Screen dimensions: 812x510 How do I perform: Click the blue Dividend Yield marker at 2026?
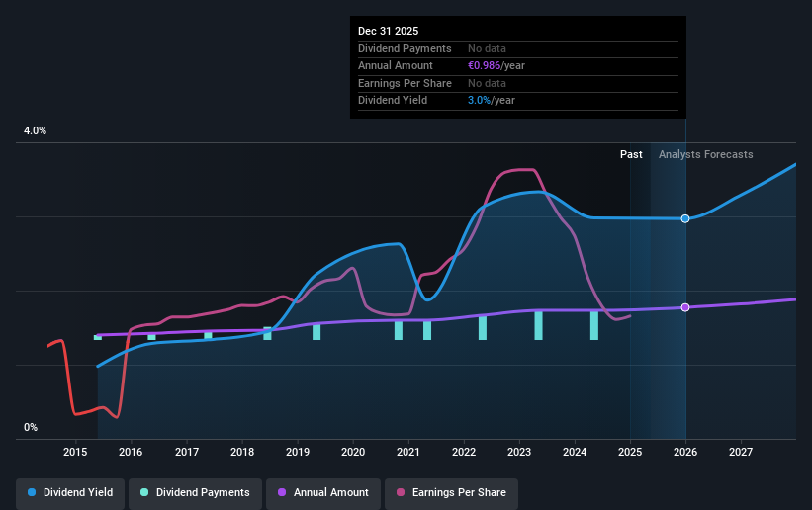[685, 218]
